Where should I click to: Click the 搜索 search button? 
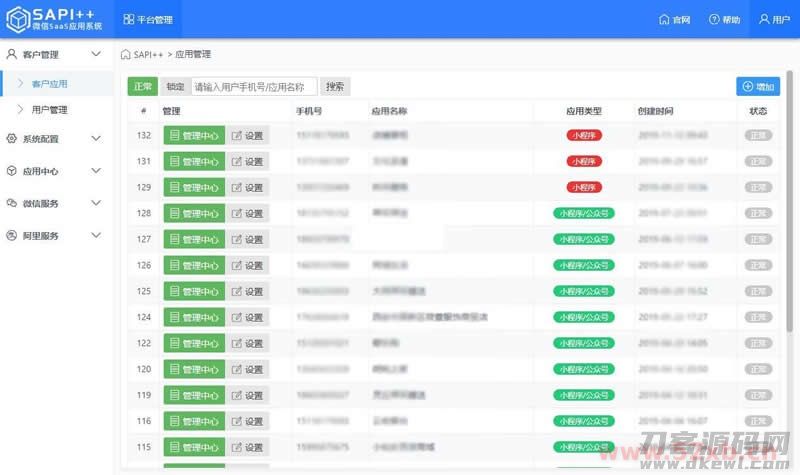coord(335,87)
